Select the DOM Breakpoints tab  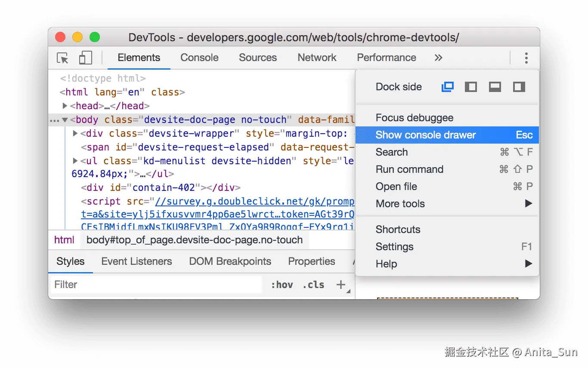230,261
